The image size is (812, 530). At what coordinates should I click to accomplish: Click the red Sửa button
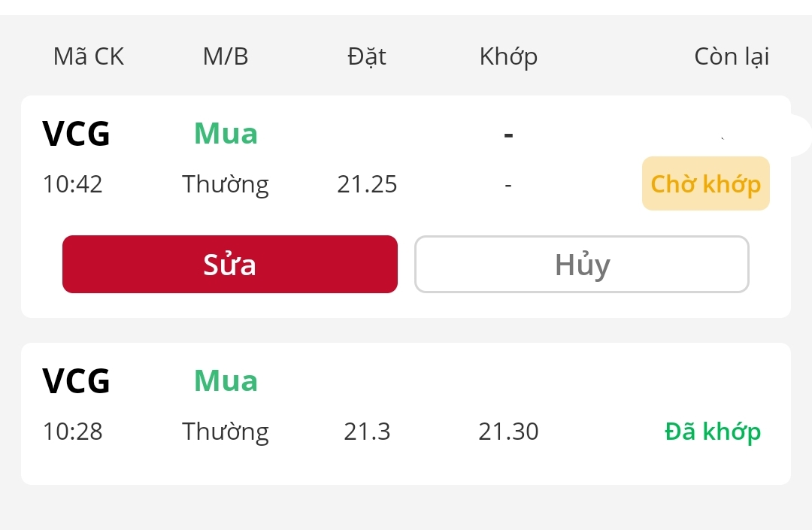[x=229, y=264]
